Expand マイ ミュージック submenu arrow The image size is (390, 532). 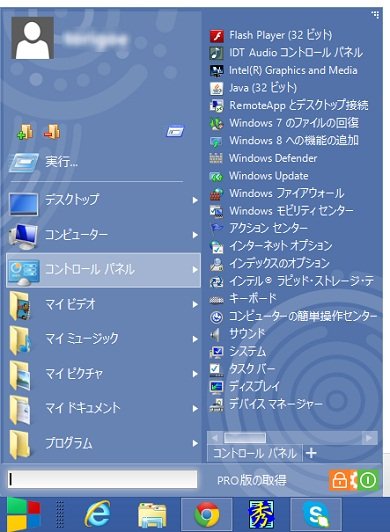click(195, 339)
